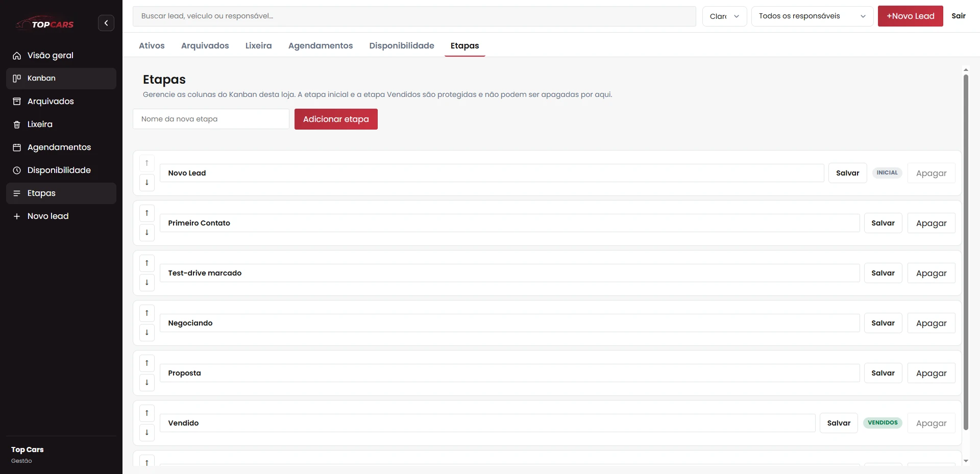The height and width of the screenshot is (474, 980).
Task: Move Proposta stage down
Action: coord(147,383)
